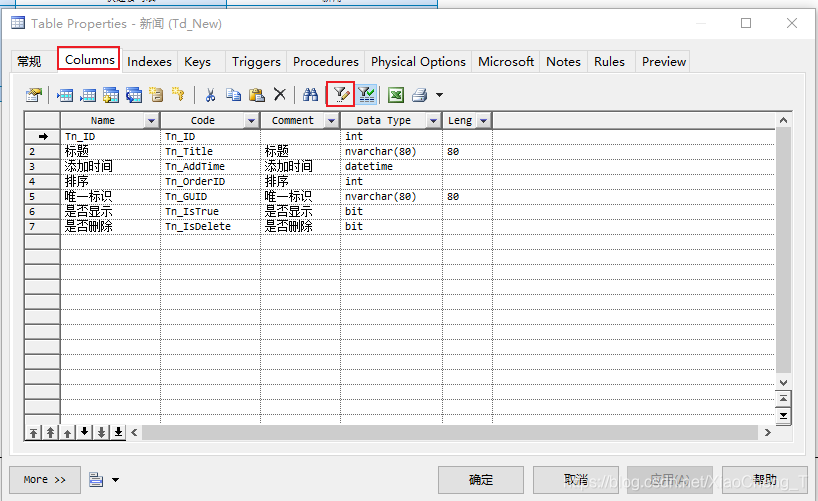Move selected row down one line
818x501 pixels.
(84, 432)
